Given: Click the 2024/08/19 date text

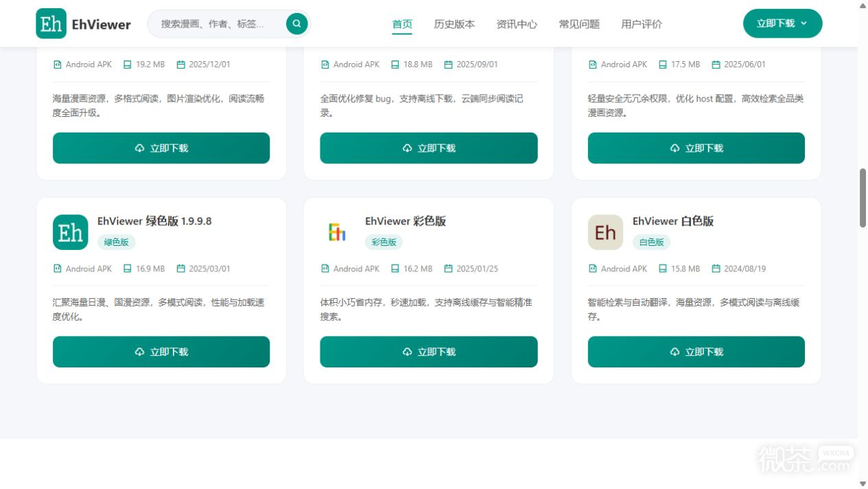Looking at the screenshot, I should pos(745,269).
